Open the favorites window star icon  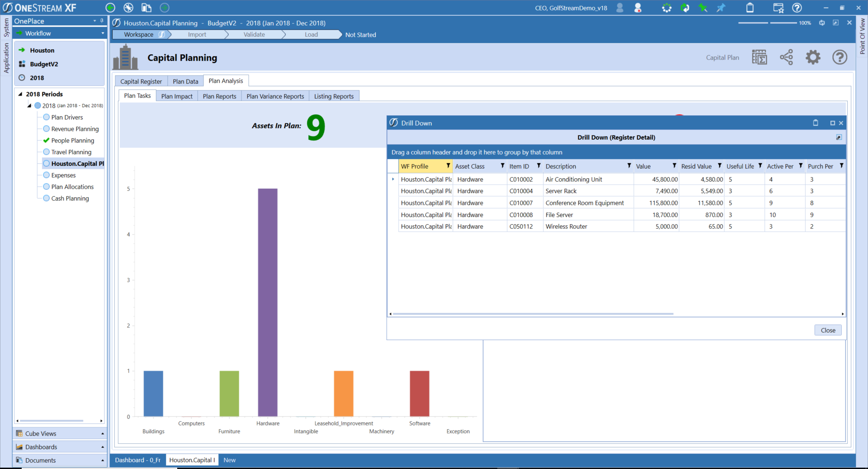coord(778,8)
